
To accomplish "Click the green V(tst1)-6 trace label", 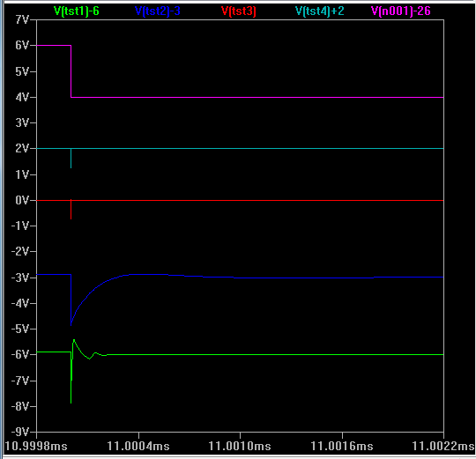I will pos(77,11).
